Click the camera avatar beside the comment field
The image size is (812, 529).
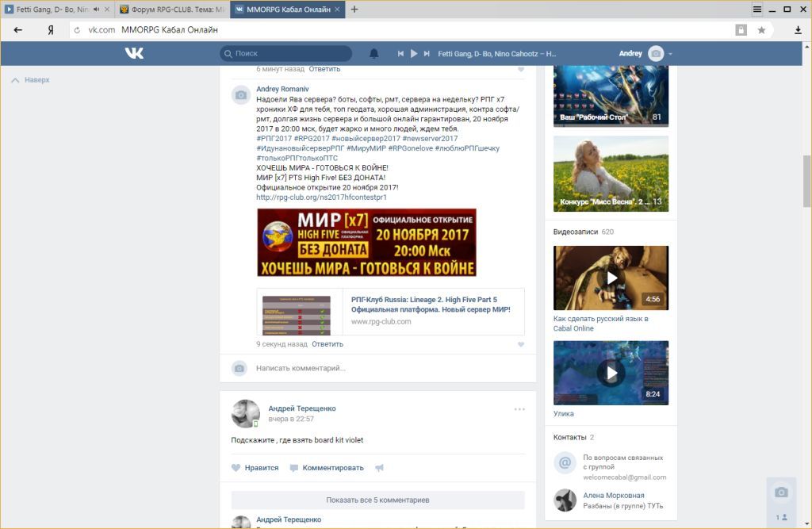pyautogui.click(x=239, y=368)
